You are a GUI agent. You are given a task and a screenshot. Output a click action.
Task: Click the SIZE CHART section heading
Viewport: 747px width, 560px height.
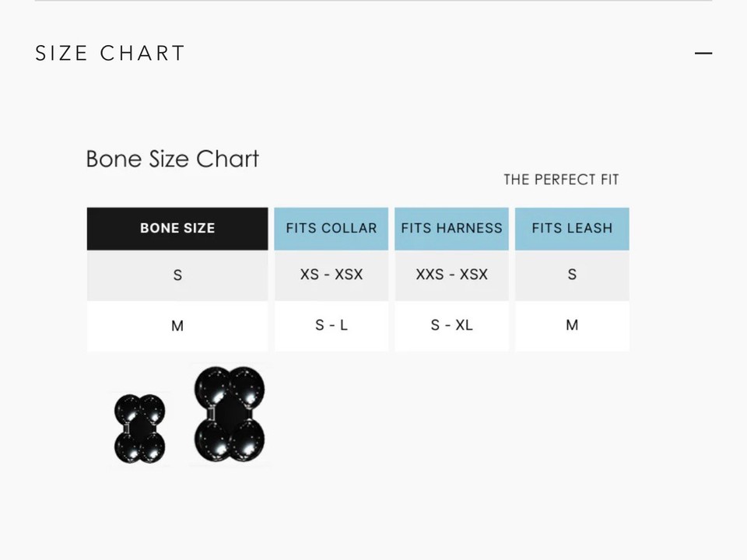[x=110, y=53]
